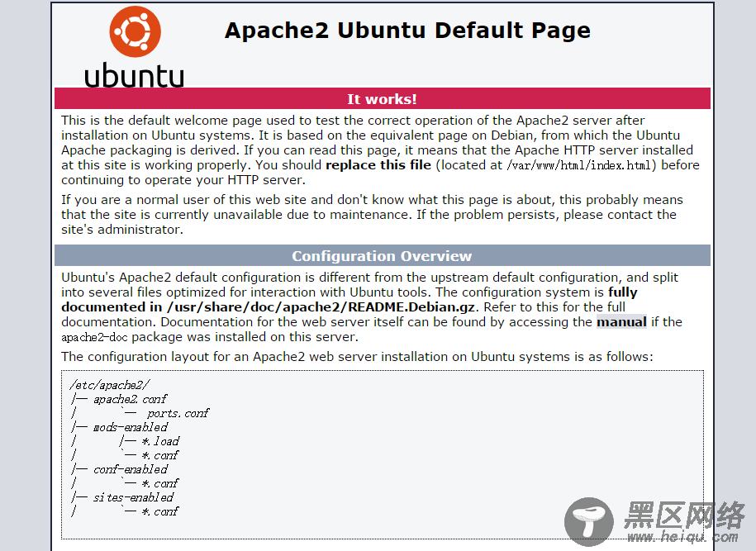Select the It works! banner heading
This screenshot has height=551, width=756.
coord(382,99)
